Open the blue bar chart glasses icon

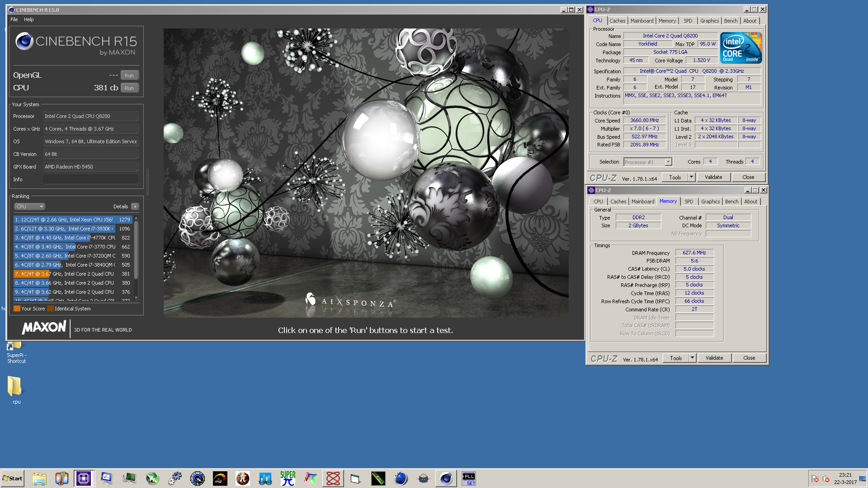(265, 479)
